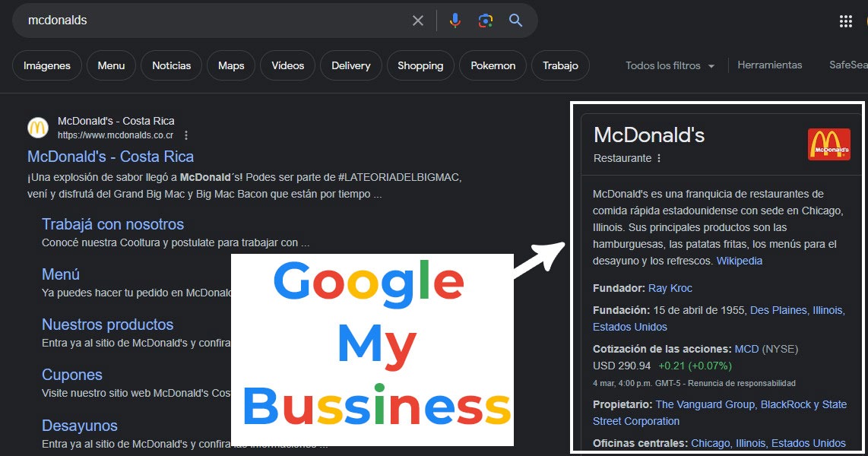Choose the Delivery filter chip
The width and height of the screenshot is (868, 456).
[351, 65]
